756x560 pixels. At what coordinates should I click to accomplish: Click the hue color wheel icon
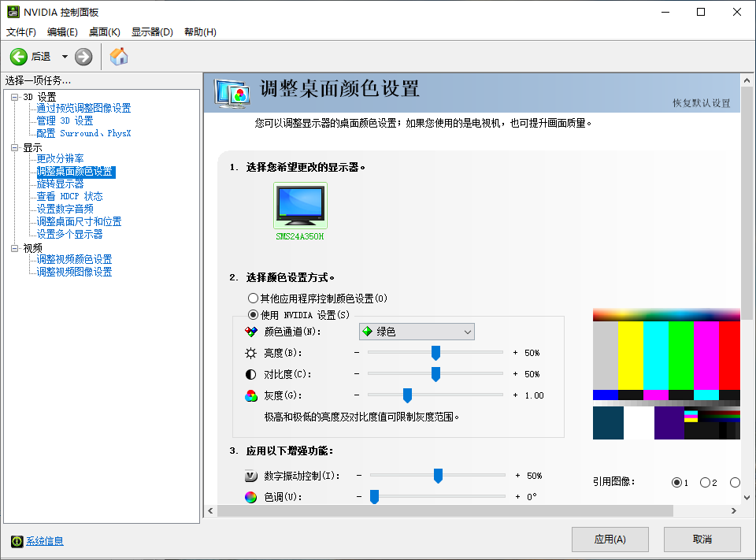(250, 497)
